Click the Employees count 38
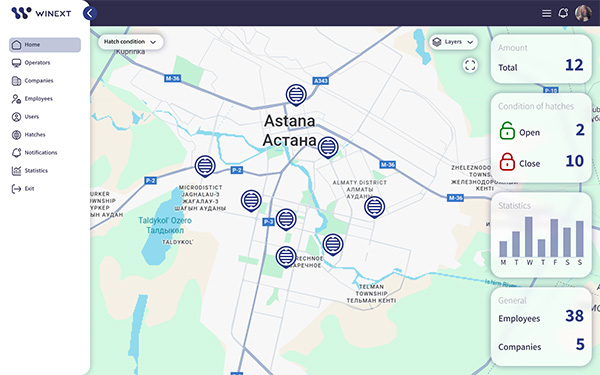Screen dimensions: 600x375 (x=574, y=316)
